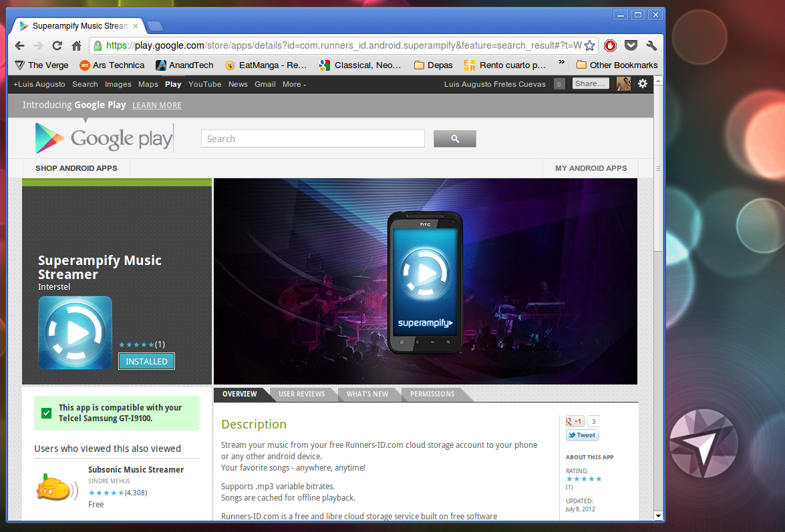Click the green compatibility checkmark
Viewport: 785px width, 532px height.
pyautogui.click(x=47, y=413)
